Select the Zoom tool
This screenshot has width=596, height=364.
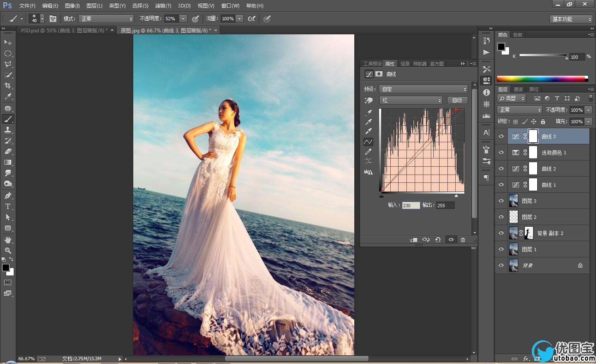(x=7, y=251)
